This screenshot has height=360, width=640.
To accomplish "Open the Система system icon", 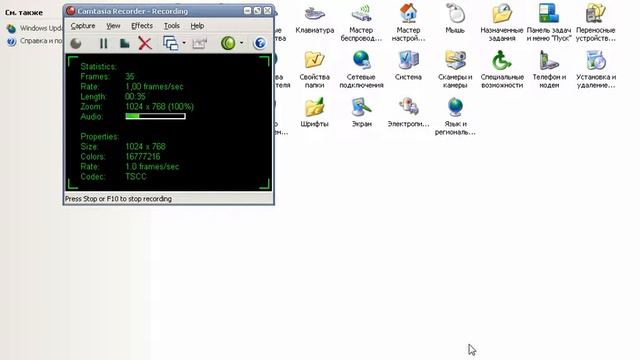I will (x=408, y=66).
